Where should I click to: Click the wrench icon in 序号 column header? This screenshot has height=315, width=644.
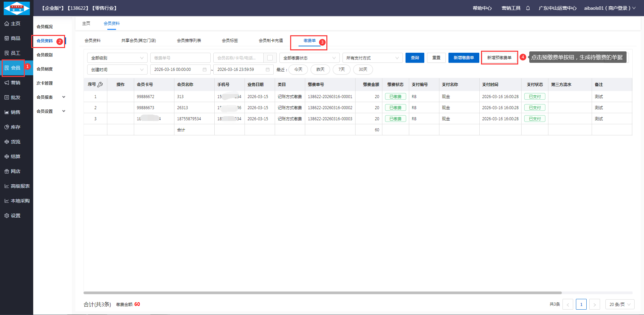click(100, 85)
